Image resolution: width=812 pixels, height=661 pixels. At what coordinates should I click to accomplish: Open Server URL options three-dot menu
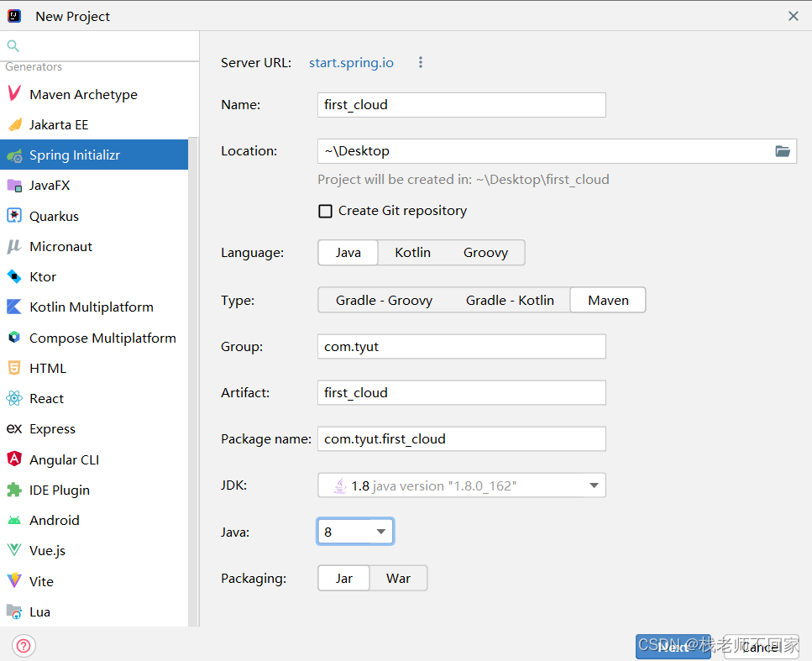[421, 63]
